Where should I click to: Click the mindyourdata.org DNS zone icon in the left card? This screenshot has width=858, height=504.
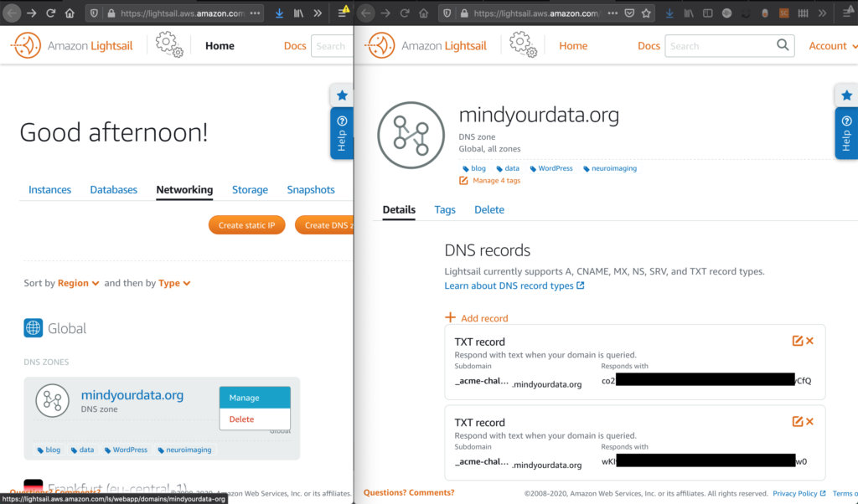coord(53,401)
